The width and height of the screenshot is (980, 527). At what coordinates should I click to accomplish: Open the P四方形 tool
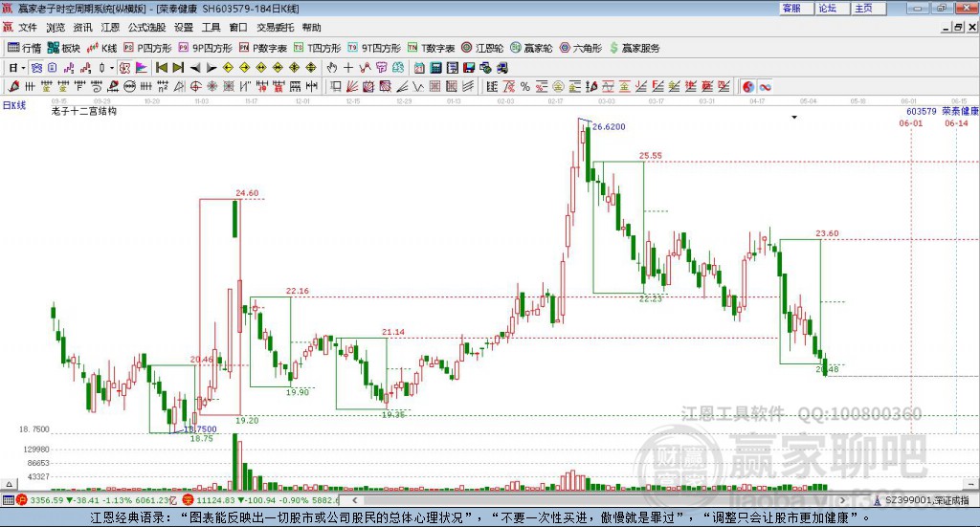pyautogui.click(x=147, y=48)
